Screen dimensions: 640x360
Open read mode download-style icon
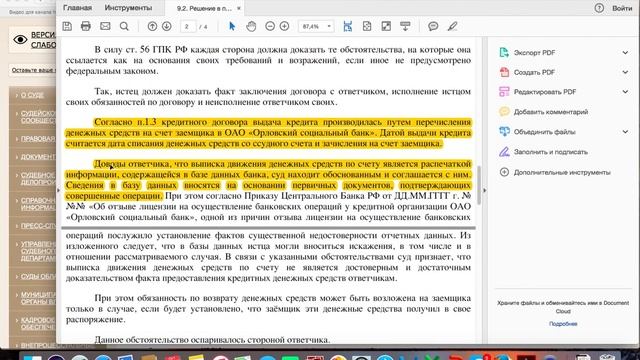(405, 27)
